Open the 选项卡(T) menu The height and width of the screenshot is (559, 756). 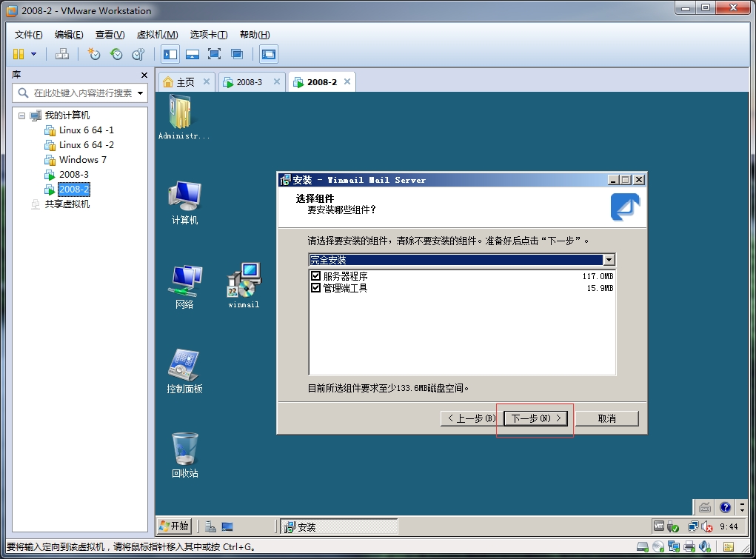[x=209, y=35]
